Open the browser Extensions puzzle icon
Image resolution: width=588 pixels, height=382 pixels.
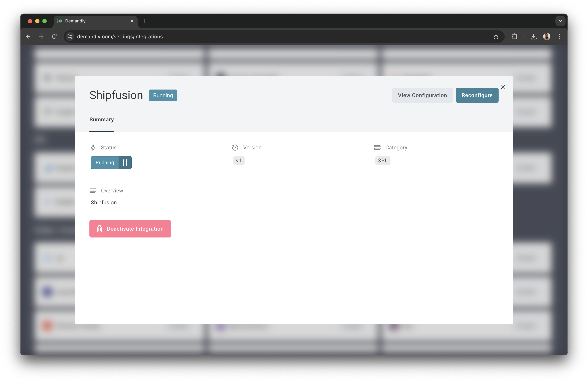(x=514, y=36)
